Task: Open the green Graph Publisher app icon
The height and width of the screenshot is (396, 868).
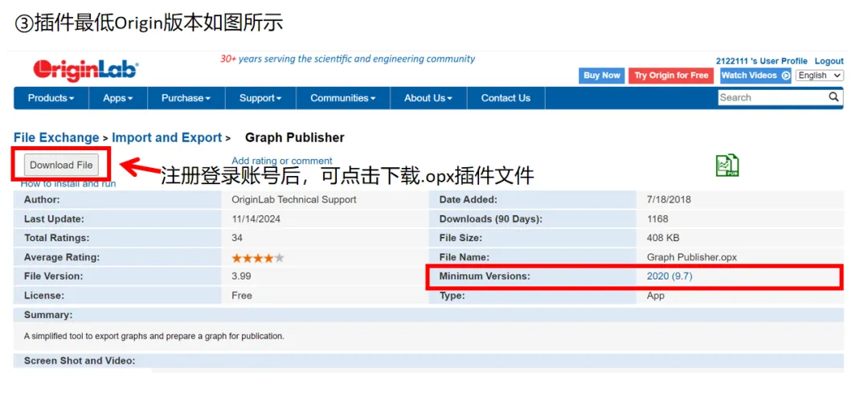Action: tap(727, 166)
